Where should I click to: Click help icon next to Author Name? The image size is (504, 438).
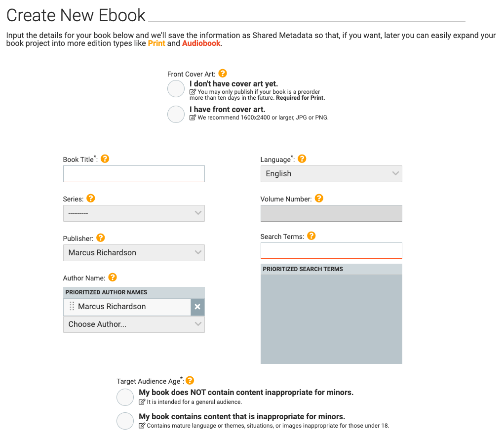tap(113, 278)
